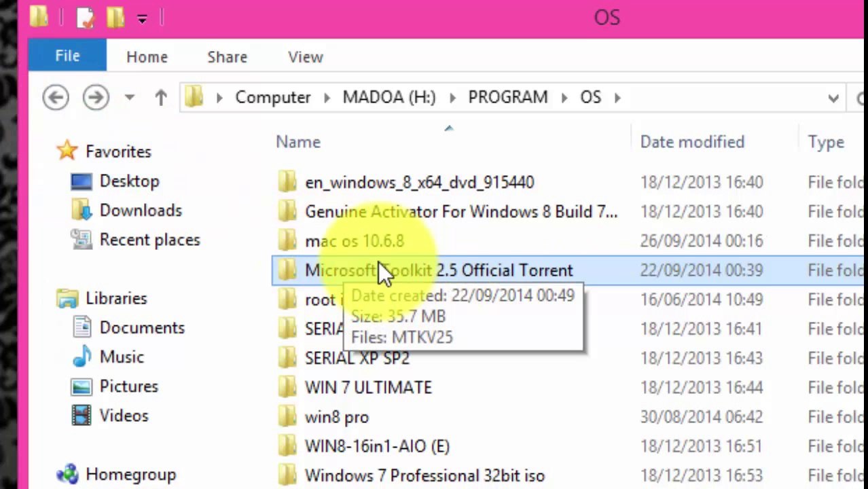Image resolution: width=868 pixels, height=489 pixels.
Task: Go up one folder level arrow
Action: (160, 98)
